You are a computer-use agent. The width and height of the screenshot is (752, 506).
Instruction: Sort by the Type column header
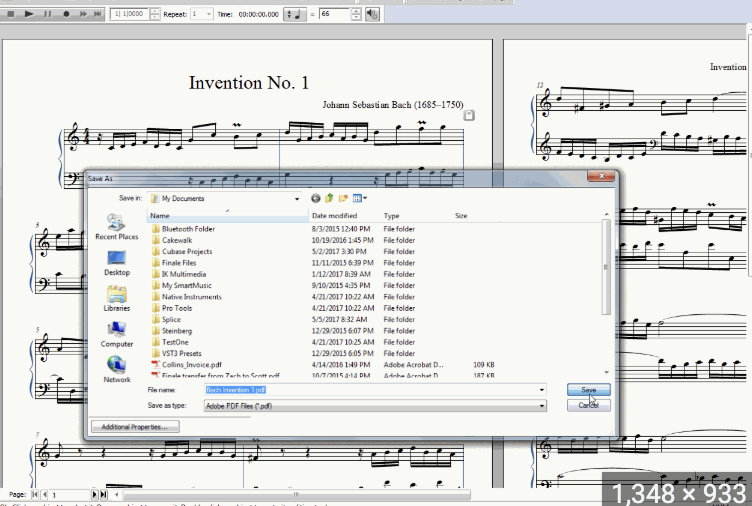click(391, 216)
